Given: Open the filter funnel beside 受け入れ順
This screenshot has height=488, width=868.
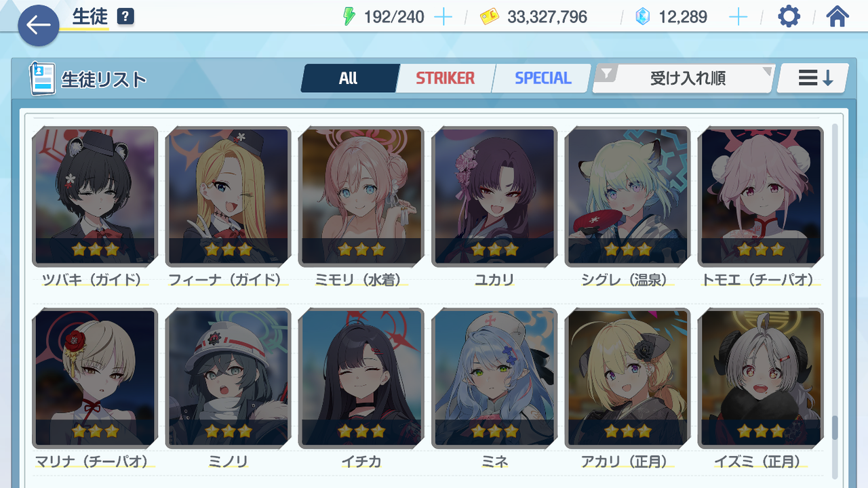Looking at the screenshot, I should click(606, 73).
